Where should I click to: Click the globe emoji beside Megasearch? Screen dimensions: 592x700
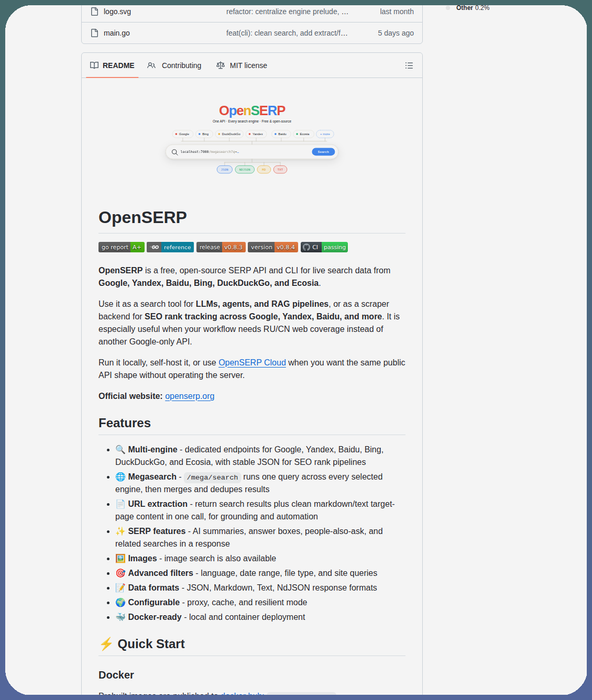click(120, 476)
